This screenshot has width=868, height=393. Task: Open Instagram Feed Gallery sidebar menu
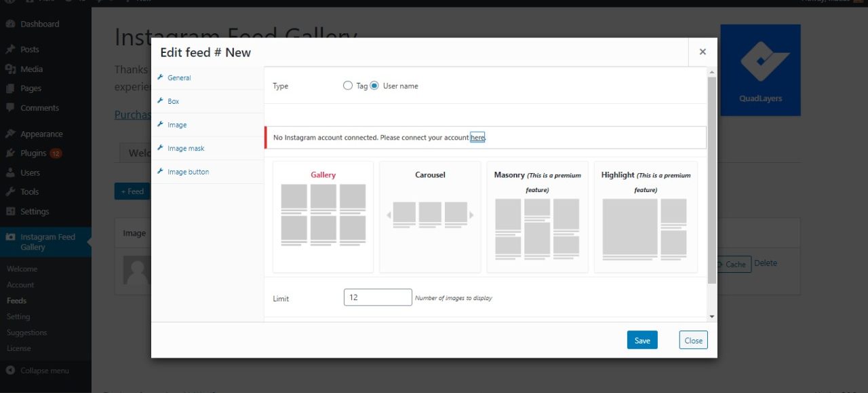click(45, 242)
